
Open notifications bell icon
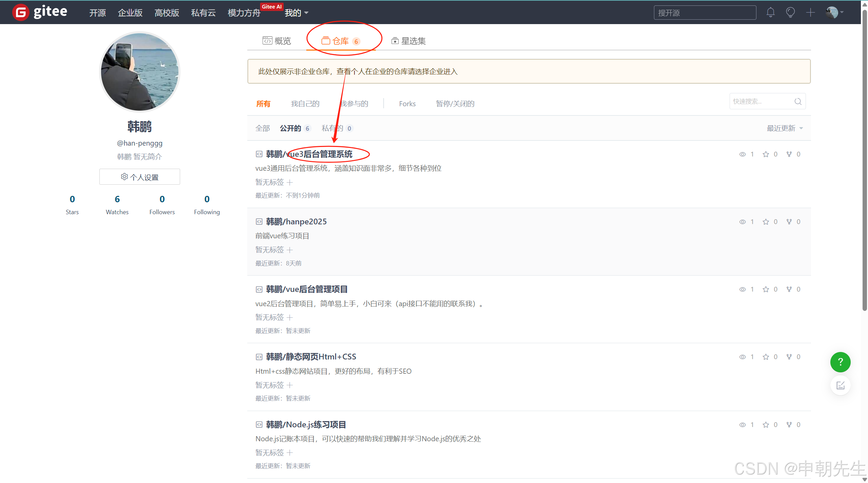[x=770, y=13]
